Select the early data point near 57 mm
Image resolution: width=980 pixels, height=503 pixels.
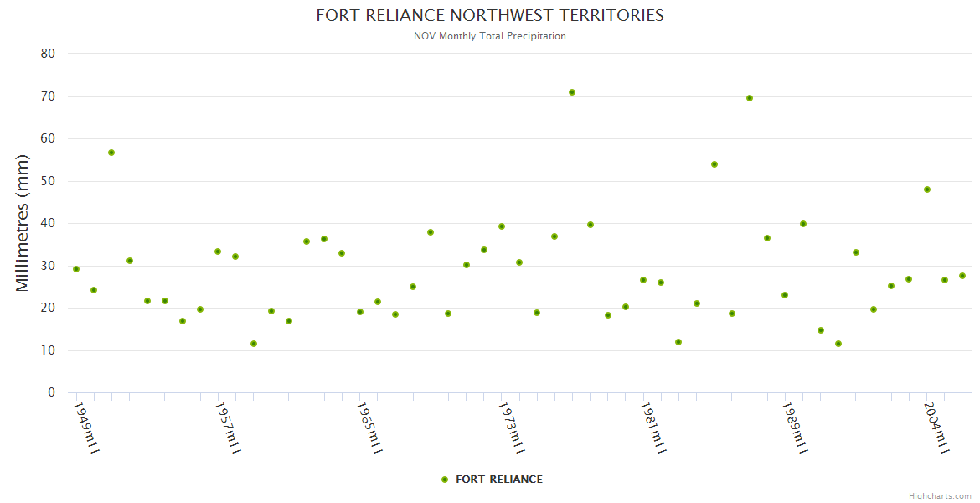111,153
